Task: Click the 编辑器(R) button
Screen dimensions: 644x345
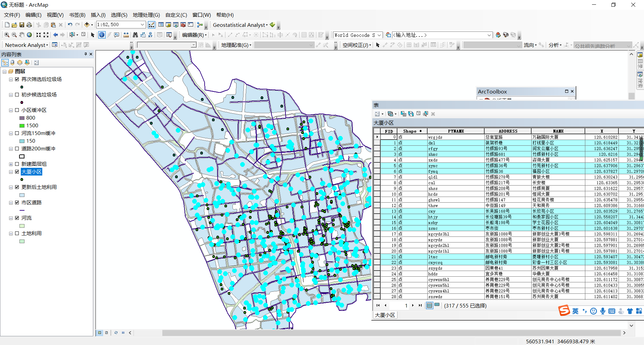Action: point(195,35)
